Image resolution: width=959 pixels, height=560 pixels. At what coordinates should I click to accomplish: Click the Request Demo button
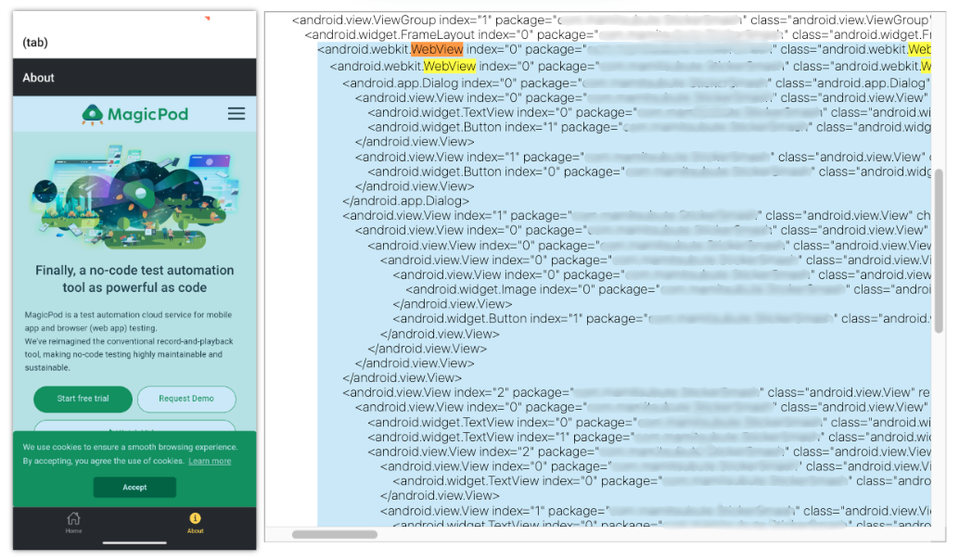186,399
